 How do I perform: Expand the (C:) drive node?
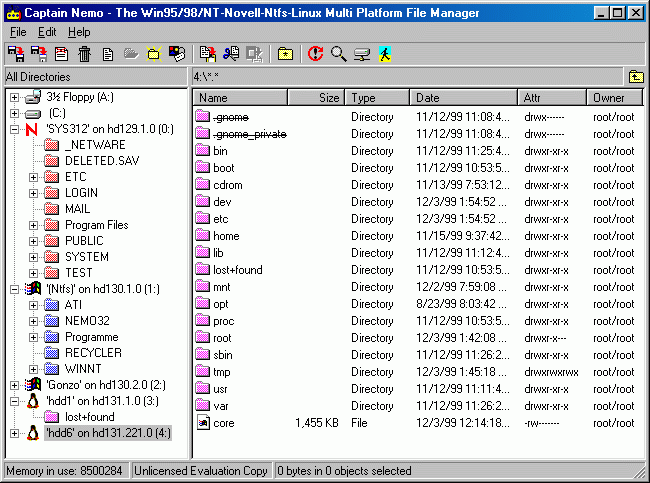14,113
